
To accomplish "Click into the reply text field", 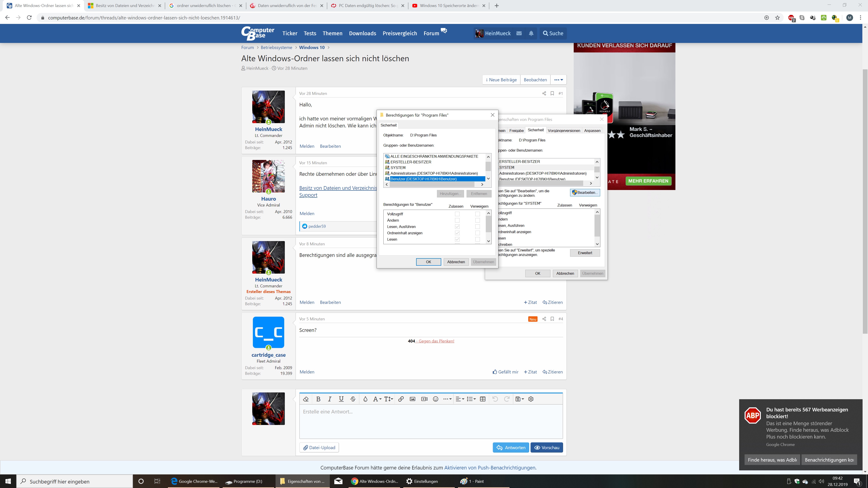I will click(x=431, y=421).
